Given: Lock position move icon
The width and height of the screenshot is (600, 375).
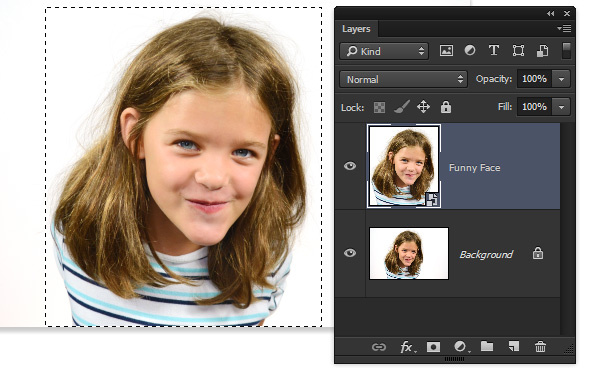Looking at the screenshot, I should 423,107.
